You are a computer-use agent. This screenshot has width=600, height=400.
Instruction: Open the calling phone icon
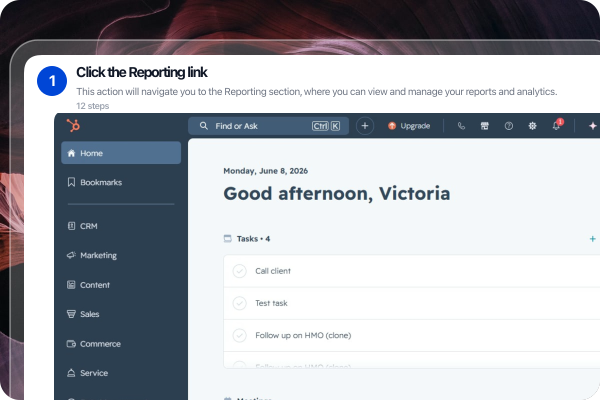(461, 126)
